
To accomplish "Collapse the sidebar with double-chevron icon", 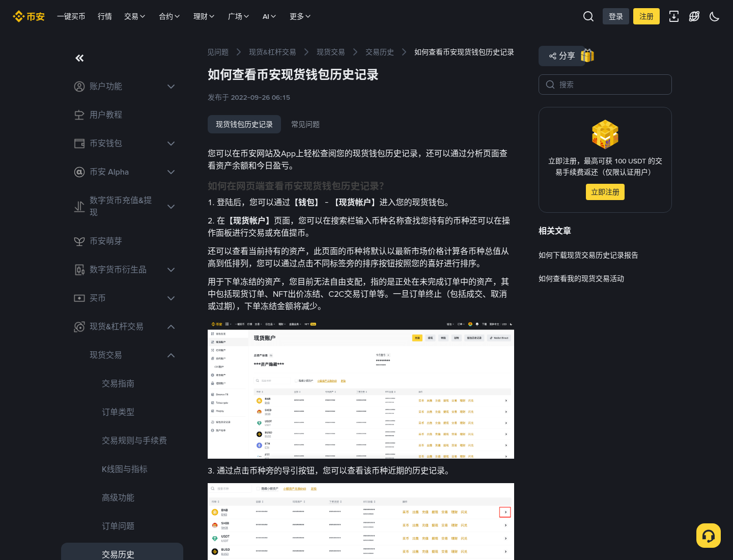I will pyautogui.click(x=79, y=58).
